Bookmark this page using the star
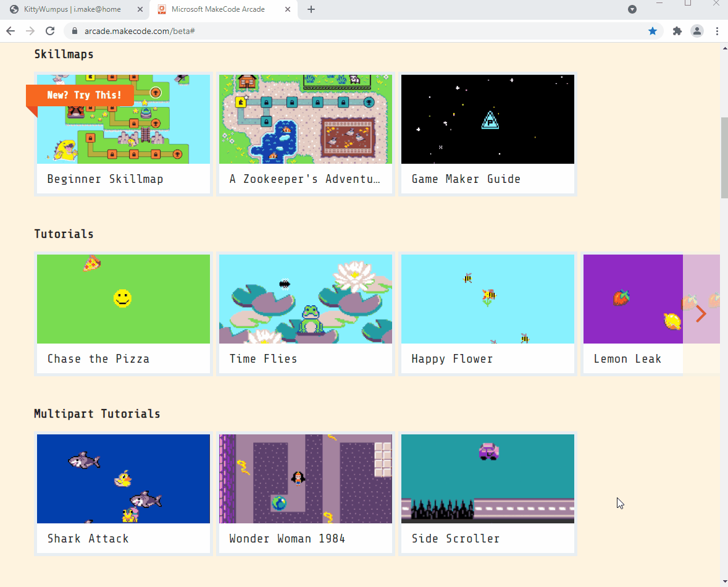Viewport: 728px width, 587px height. [653, 30]
